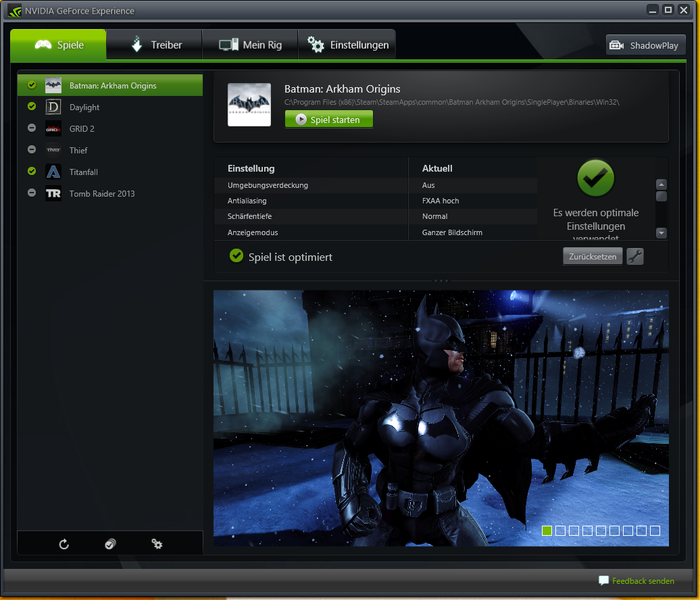Select Thief in the game list

110,151
